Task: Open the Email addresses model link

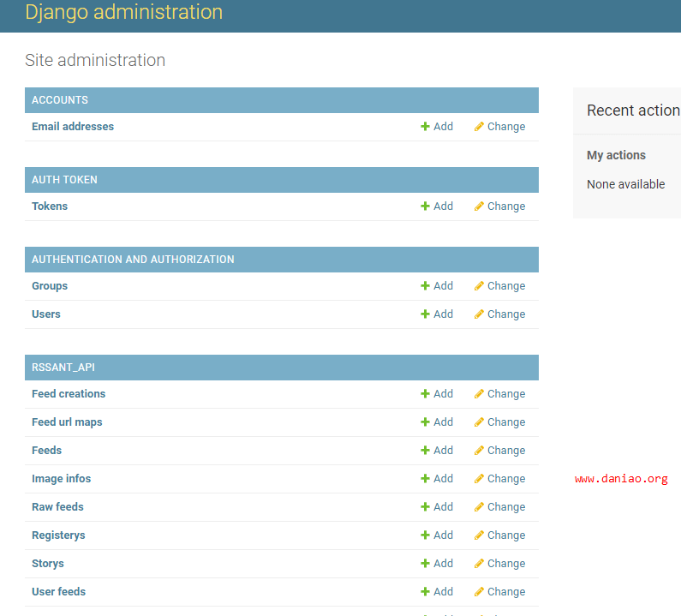Action: point(73,127)
